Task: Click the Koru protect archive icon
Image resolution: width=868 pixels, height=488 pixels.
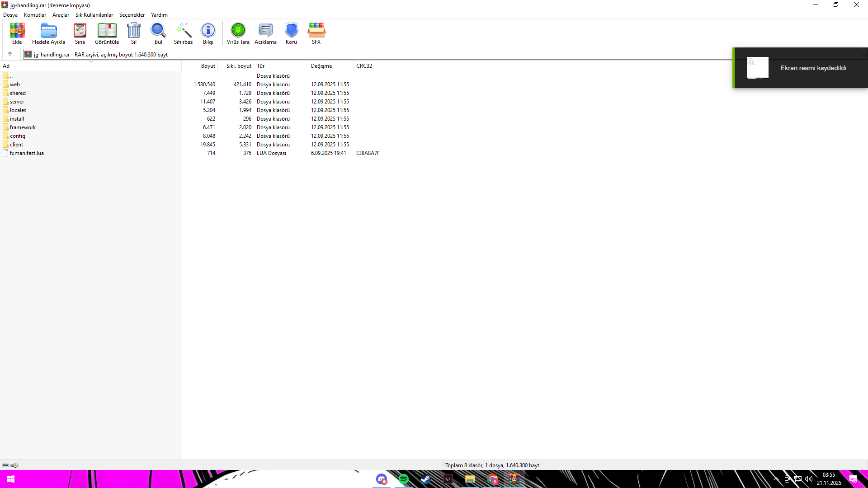Action: (291, 33)
